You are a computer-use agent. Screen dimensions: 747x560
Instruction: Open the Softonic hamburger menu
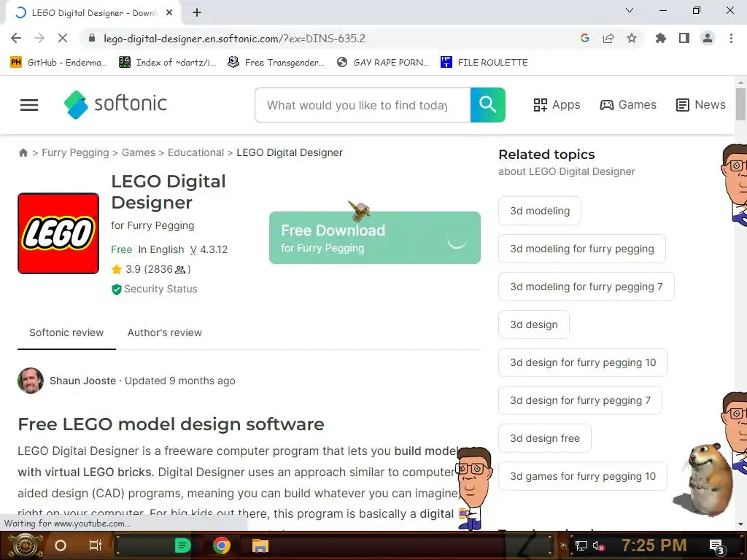pyautogui.click(x=29, y=105)
